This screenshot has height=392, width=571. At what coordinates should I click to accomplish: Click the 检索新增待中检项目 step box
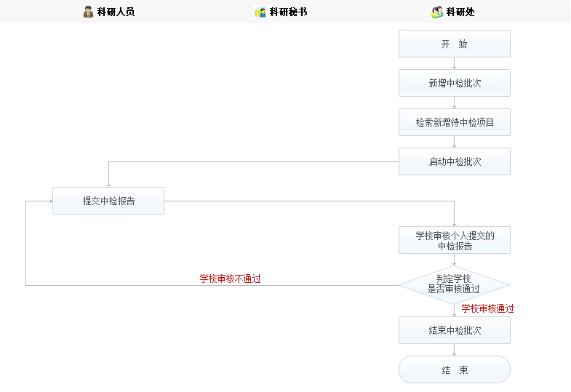pos(454,122)
